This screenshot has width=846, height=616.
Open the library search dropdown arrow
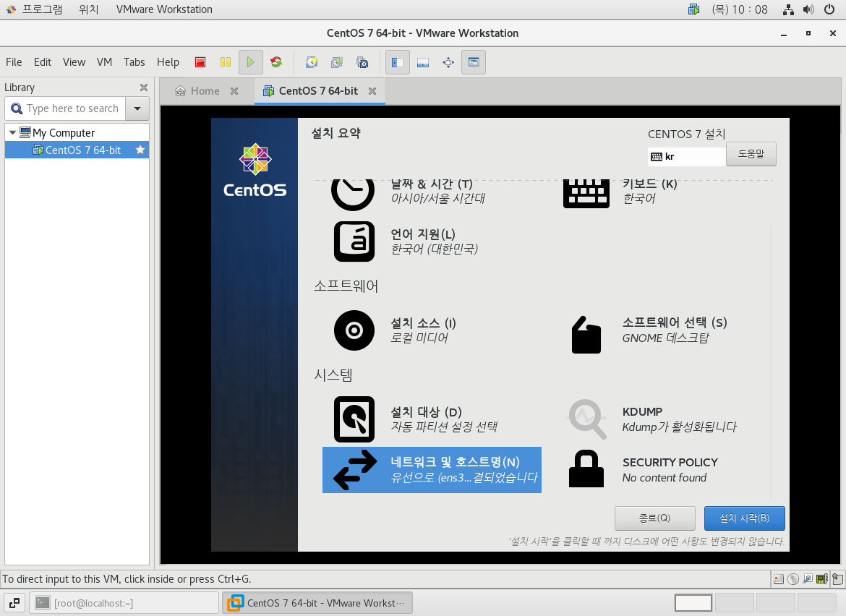(137, 108)
